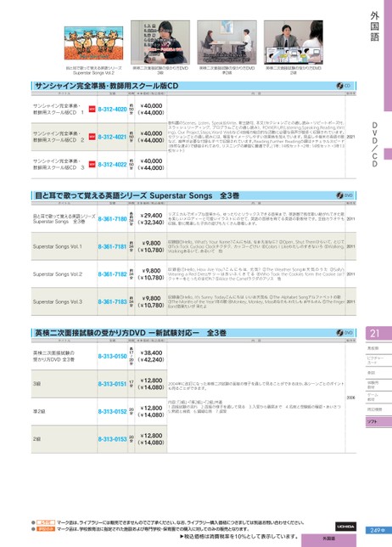Click red badge beside product 8-312-4022
The width and height of the screenshot is (392, 547).
(92, 164)
